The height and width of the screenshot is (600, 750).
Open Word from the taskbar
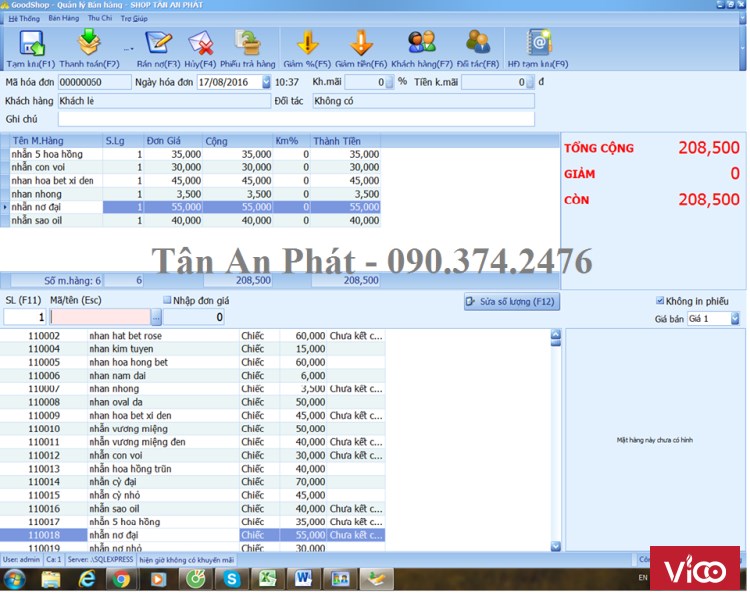pos(303,580)
